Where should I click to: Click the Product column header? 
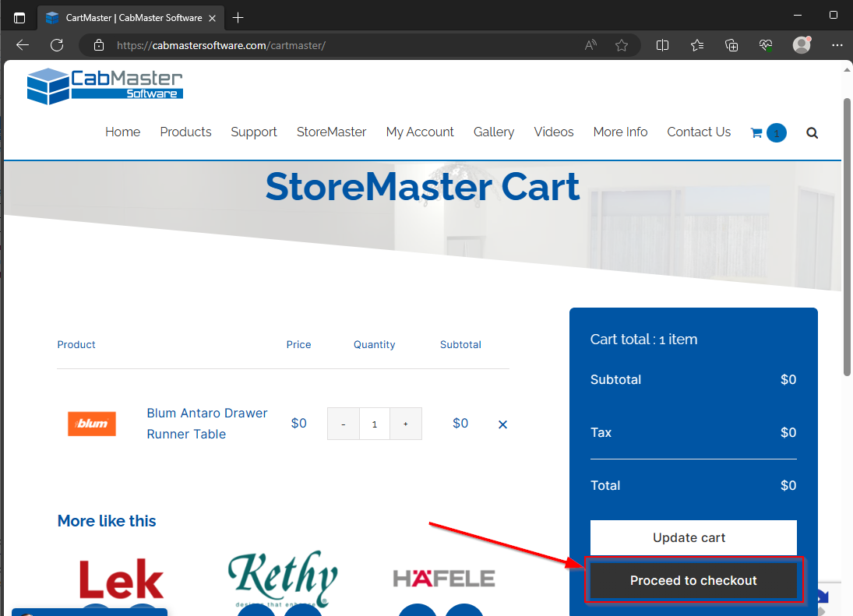pyautogui.click(x=76, y=345)
